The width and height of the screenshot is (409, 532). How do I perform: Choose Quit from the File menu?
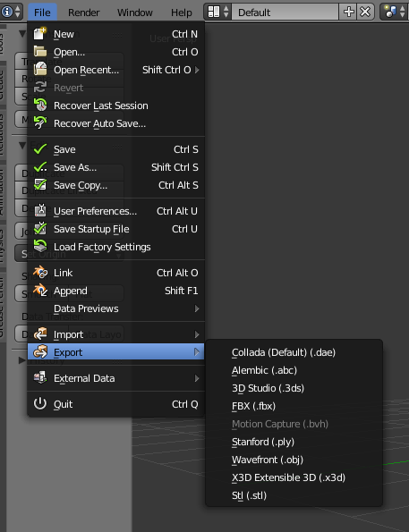click(x=115, y=404)
